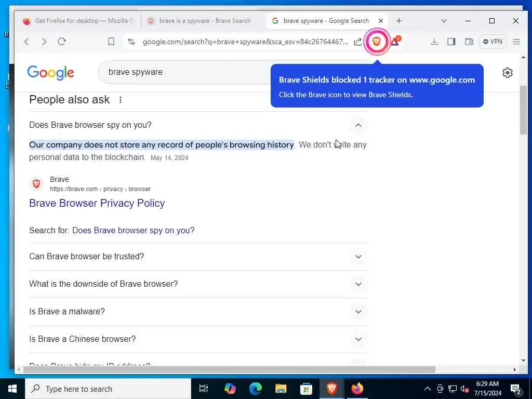Screen dimensions: 532x399
Task: Switch to Firefox on the taskbar
Action: [357, 389]
